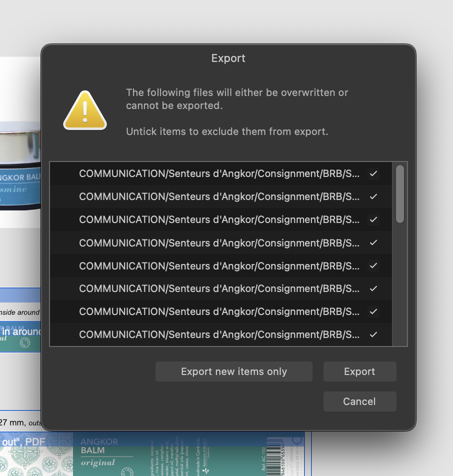
Task: Confirm with the Export button
Action: click(x=360, y=371)
